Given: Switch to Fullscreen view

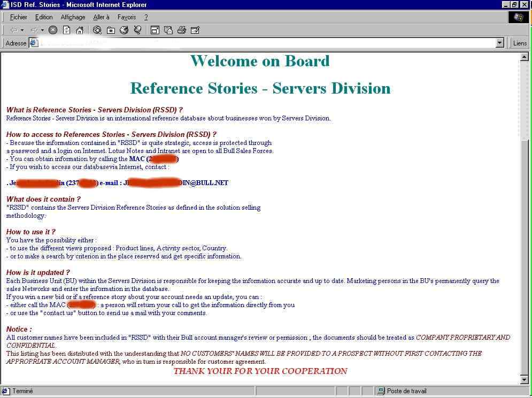Looking at the screenshot, I should click(x=155, y=30).
